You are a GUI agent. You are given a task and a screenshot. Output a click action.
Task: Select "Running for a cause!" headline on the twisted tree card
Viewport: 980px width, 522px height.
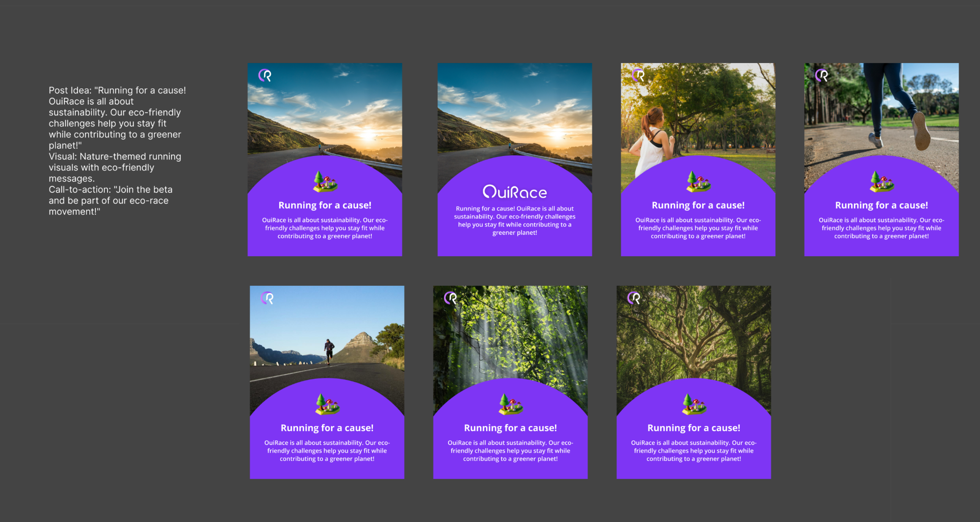(x=694, y=428)
